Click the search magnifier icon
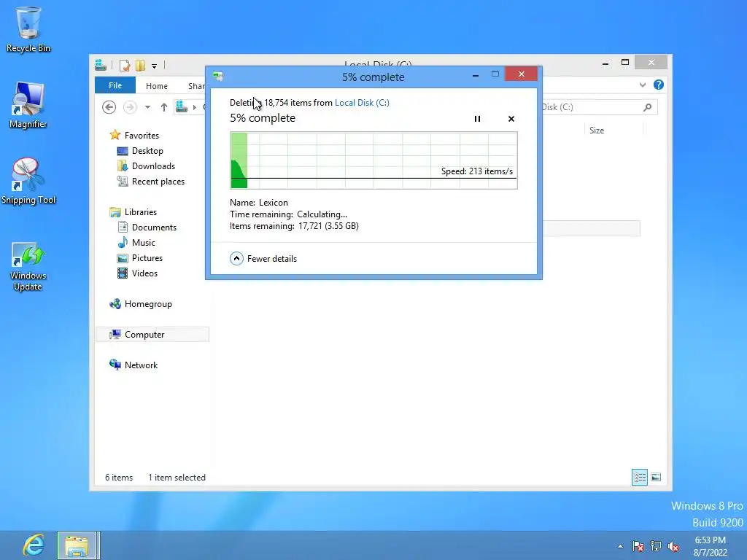This screenshot has height=560, width=747. click(x=647, y=107)
